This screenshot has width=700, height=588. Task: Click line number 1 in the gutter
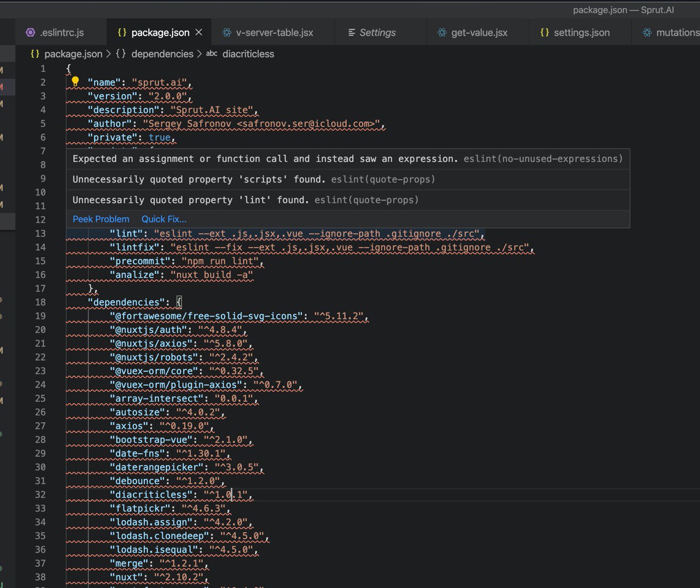click(43, 69)
